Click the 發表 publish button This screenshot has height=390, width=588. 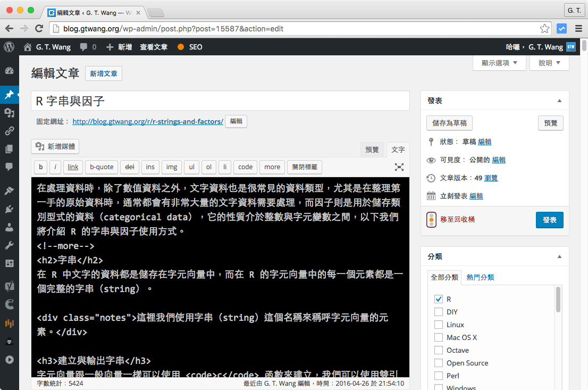[x=549, y=220]
